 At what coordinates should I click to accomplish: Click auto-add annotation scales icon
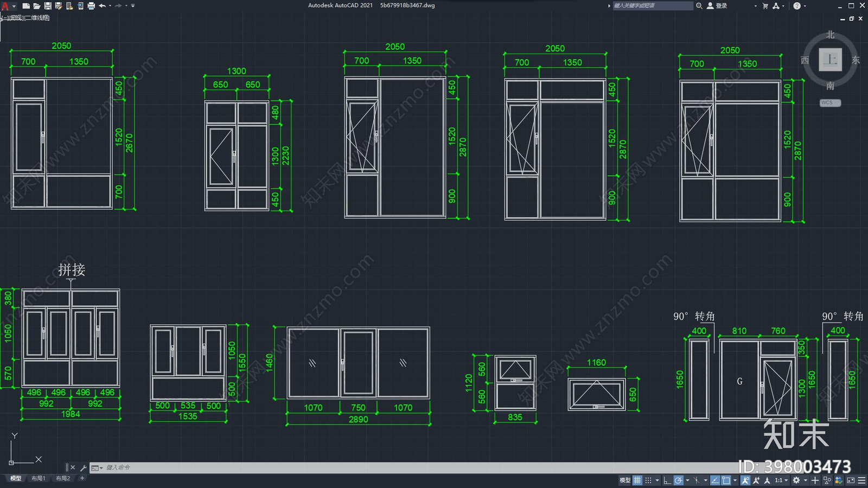(x=756, y=480)
